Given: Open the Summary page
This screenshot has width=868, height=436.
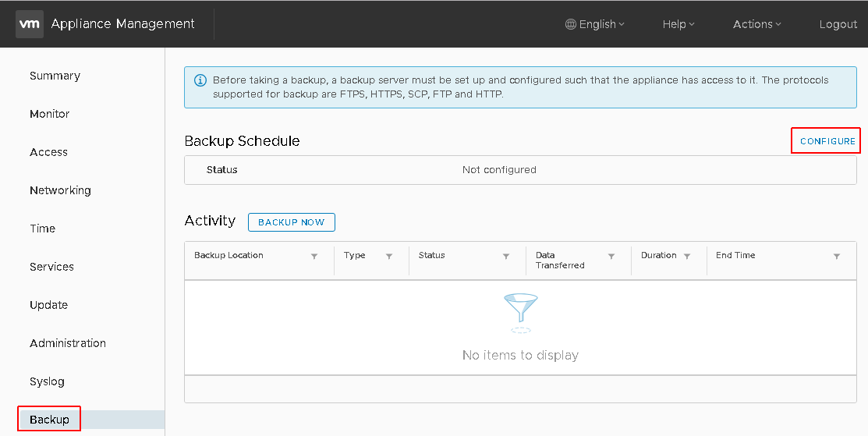Looking at the screenshot, I should tap(55, 76).
